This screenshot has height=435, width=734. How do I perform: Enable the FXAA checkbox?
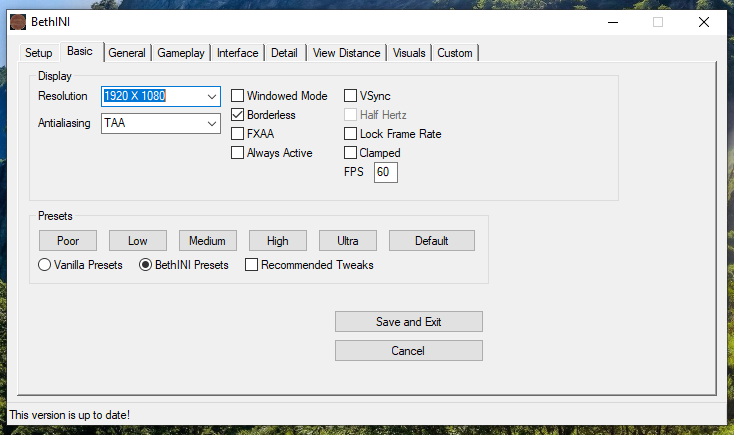238,134
